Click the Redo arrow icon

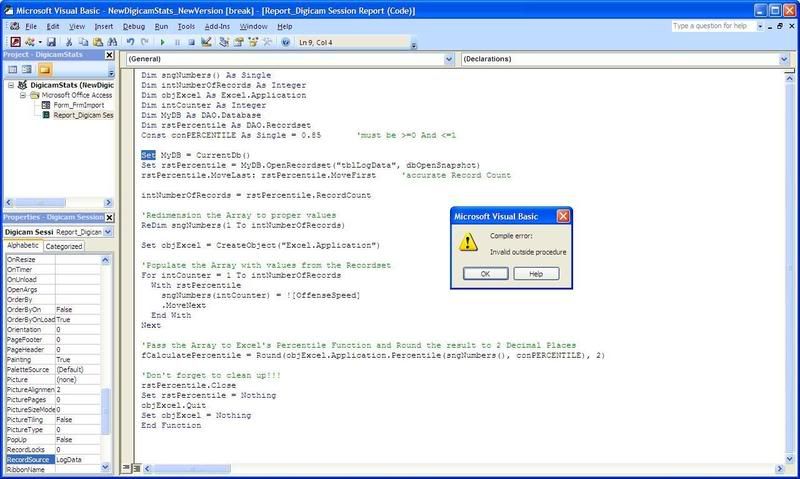(145, 42)
